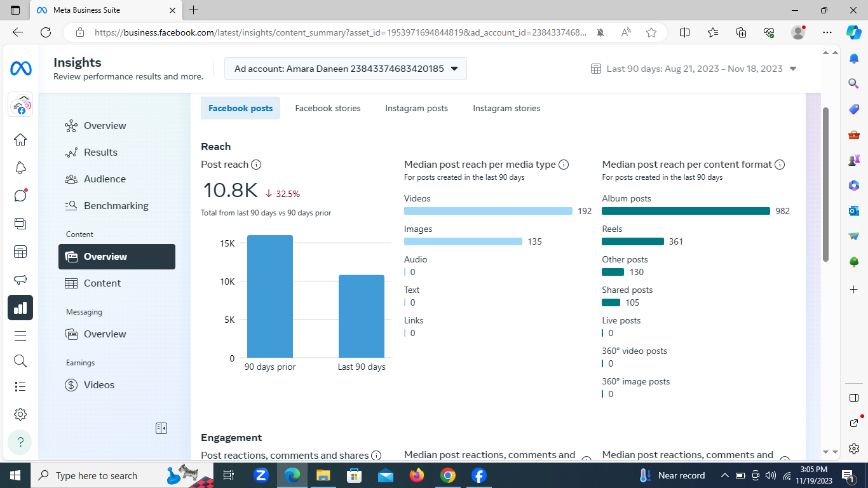Open Videos under the Earnings section

pos(117,385)
